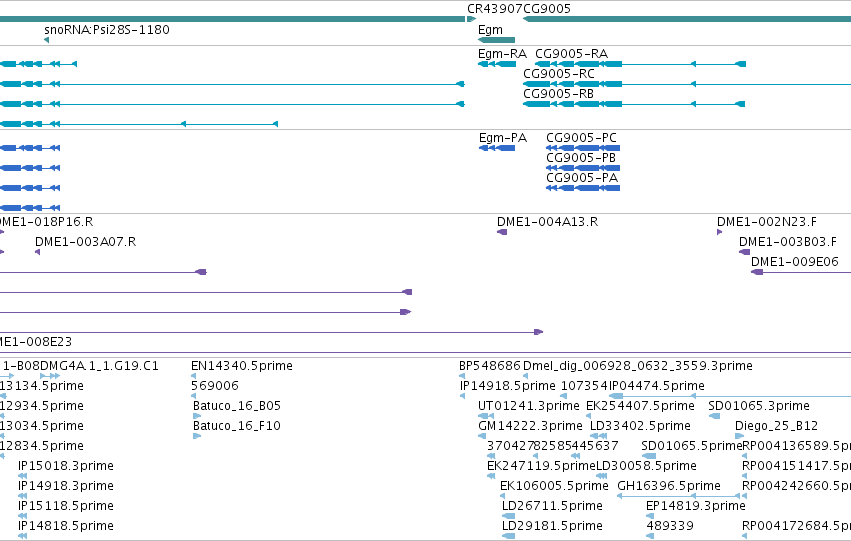Viewport: 851px width, 541px height.
Task: Select the RP004172684.5prime EST label
Action: pyautogui.click(x=796, y=526)
